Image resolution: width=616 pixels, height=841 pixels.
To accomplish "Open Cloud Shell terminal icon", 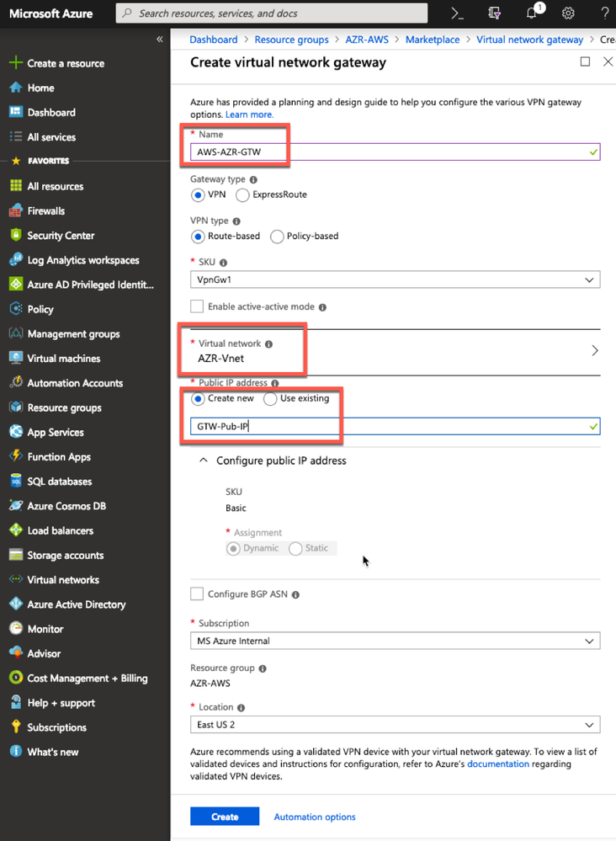I will coord(457,13).
